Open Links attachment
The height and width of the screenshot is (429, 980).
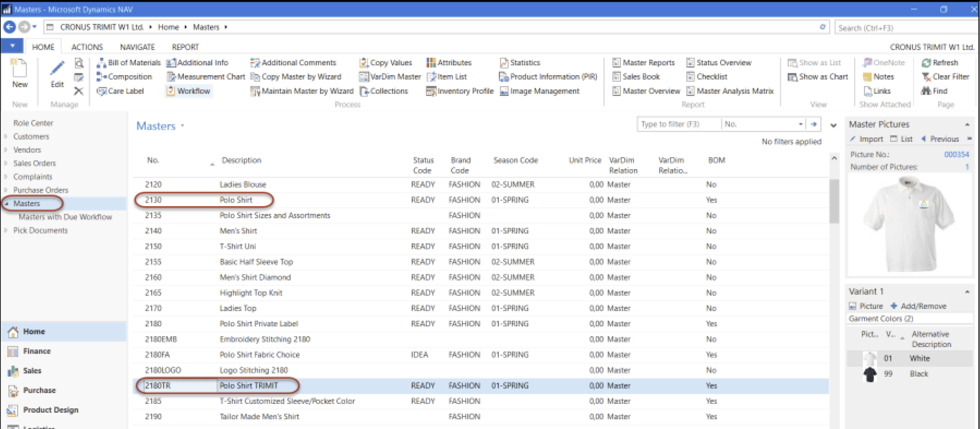click(x=877, y=91)
